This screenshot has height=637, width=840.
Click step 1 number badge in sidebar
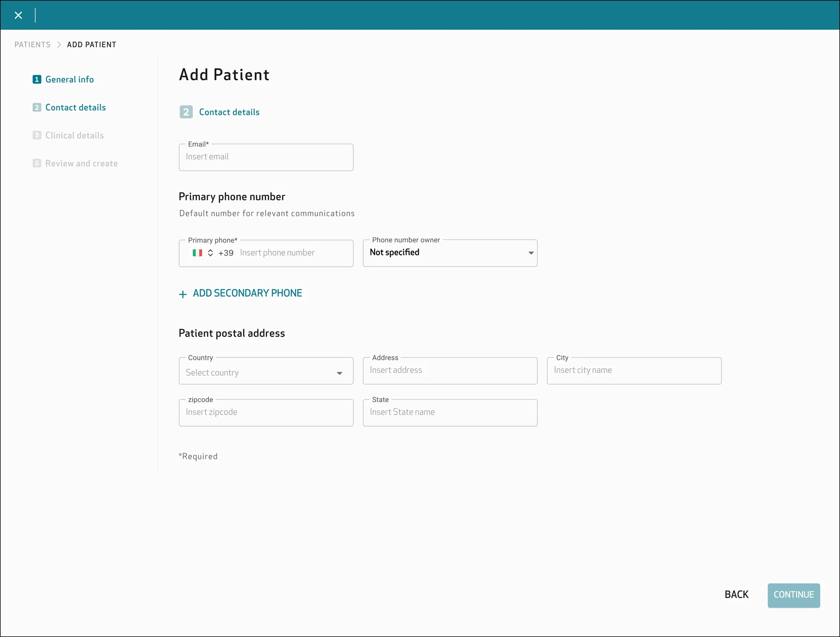click(x=37, y=79)
